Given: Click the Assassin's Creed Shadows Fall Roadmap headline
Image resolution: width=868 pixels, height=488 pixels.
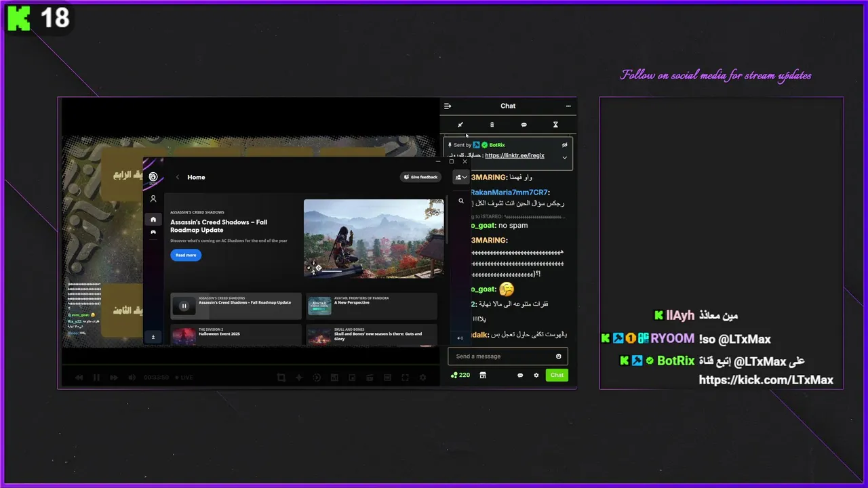Looking at the screenshot, I should [219, 226].
